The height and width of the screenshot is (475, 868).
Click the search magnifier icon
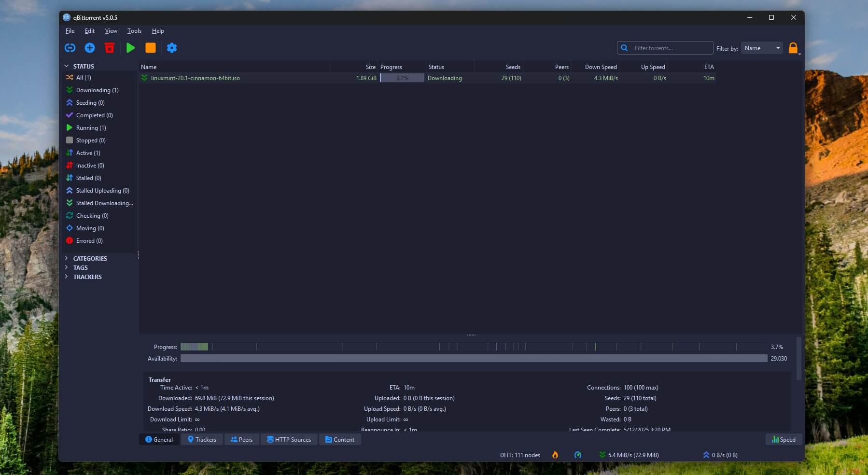624,48
